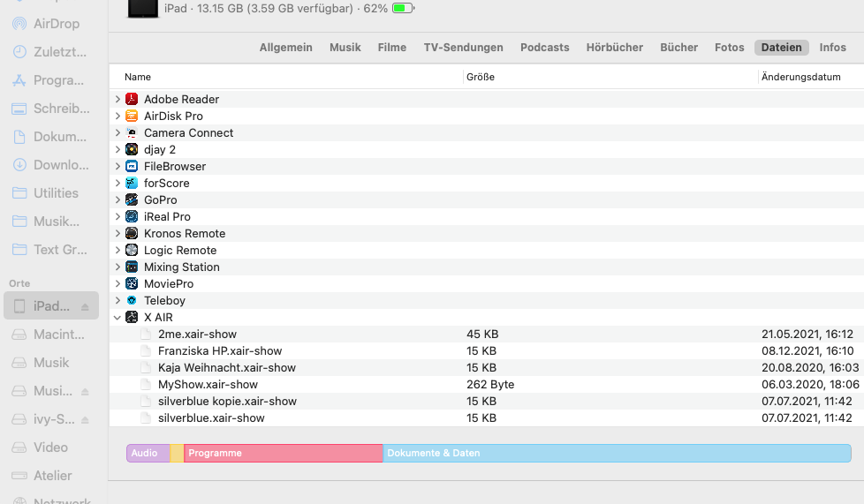Eject the ivy-S... volume in sidebar
864x504 pixels.
[85, 420]
